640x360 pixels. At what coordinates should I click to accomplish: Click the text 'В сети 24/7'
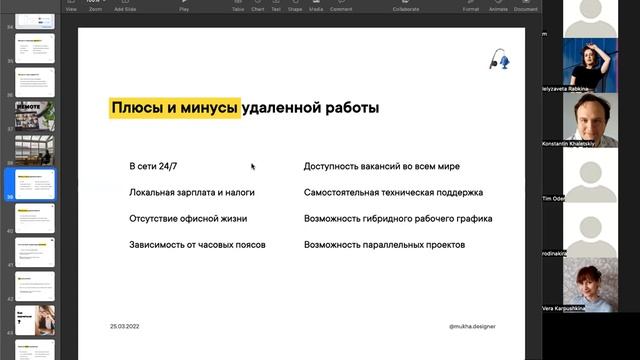coord(153,166)
